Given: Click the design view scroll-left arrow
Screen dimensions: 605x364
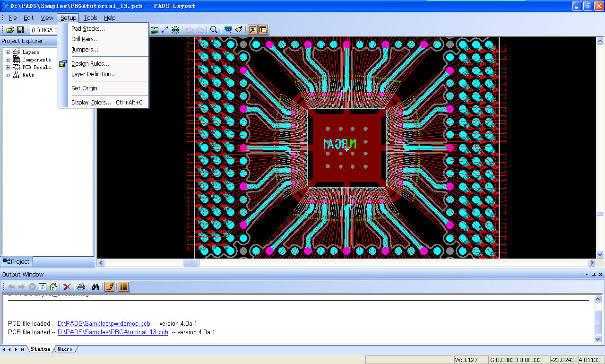Looking at the screenshot, I should tap(101, 263).
